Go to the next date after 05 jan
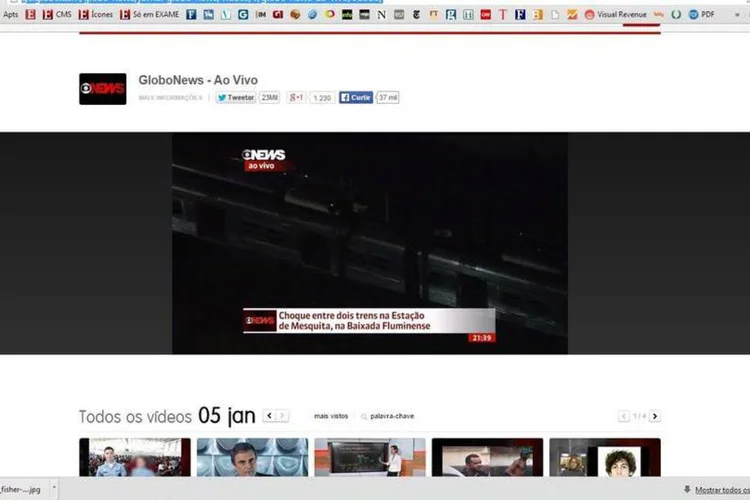Screen dimensions: 750x500 click(282, 416)
